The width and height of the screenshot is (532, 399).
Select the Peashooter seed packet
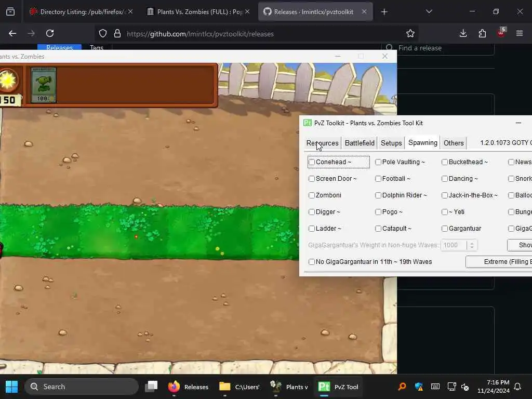click(44, 85)
